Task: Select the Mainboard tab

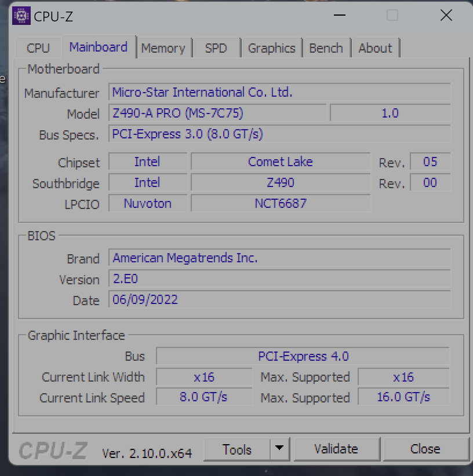Action: pos(99,47)
